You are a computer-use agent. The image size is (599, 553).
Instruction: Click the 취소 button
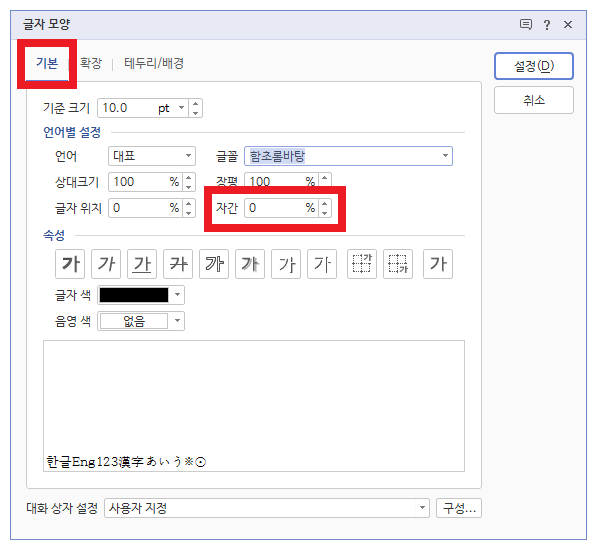tap(534, 100)
